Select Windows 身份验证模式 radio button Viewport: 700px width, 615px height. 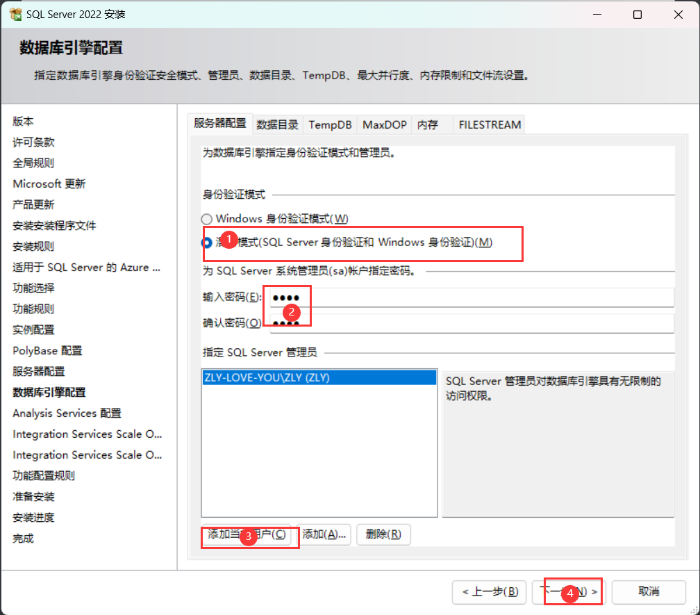coord(206,219)
